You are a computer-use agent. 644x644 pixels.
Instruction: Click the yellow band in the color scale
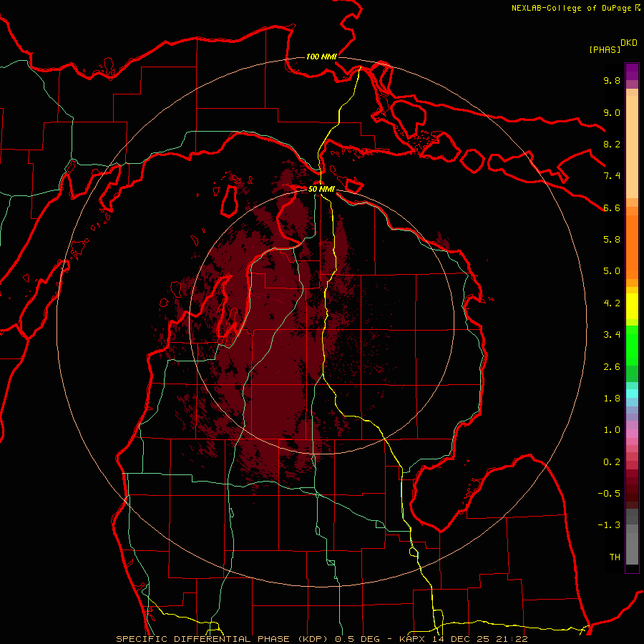[632, 306]
